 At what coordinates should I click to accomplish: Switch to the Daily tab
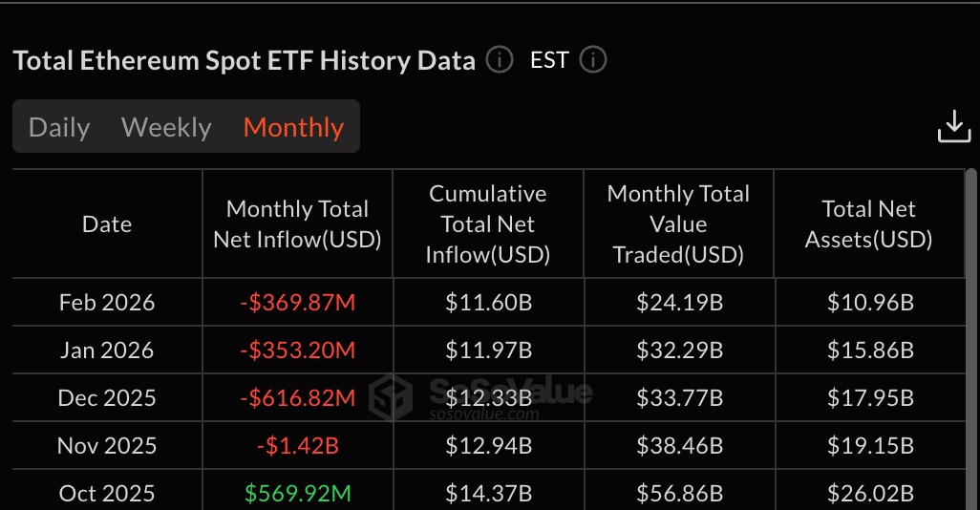59,127
